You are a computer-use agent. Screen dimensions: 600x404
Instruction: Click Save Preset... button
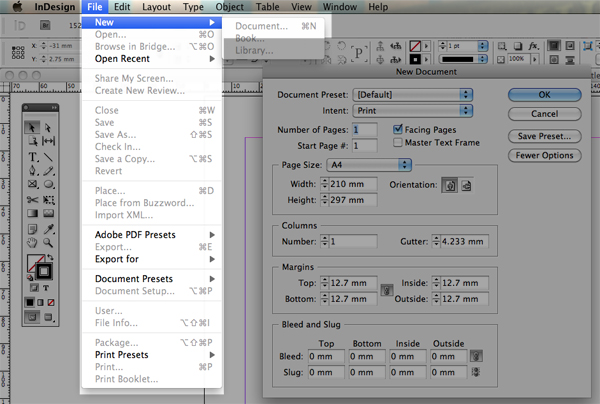click(x=545, y=136)
